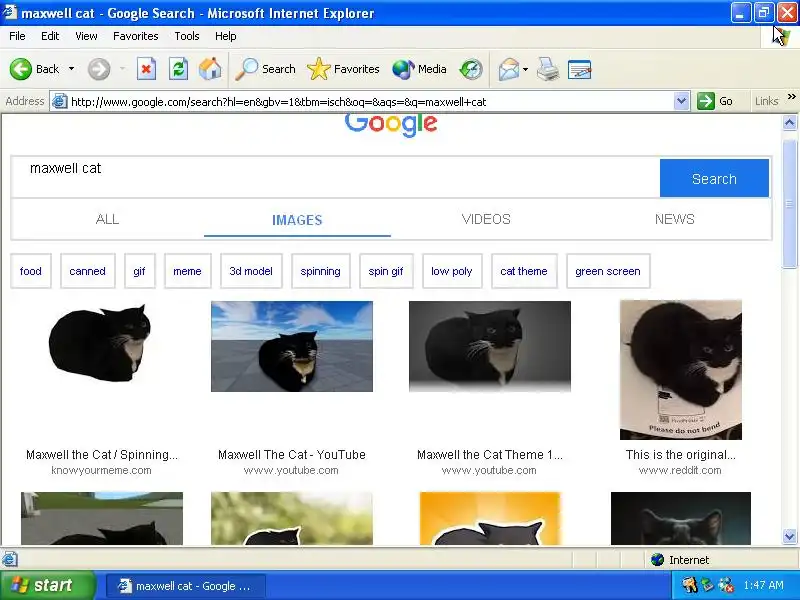
Task: Print the page with printer icon
Action: 547,69
